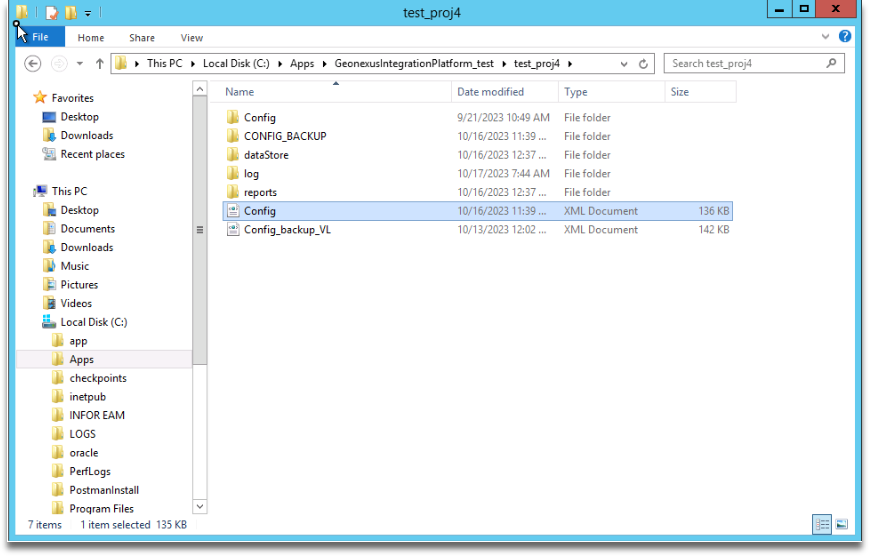Screen dimensions: 869x556
Task: Click navigation pane scroll down arrow
Action: [200, 506]
